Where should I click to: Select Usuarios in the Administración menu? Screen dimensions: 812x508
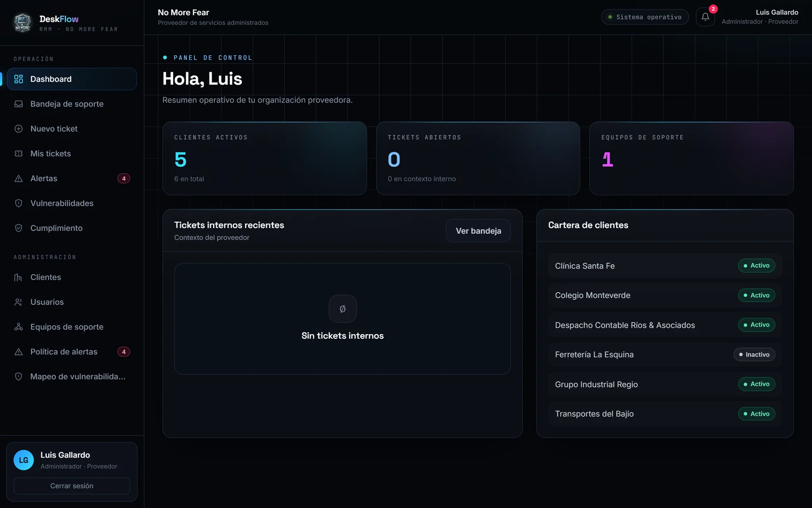click(x=72, y=302)
